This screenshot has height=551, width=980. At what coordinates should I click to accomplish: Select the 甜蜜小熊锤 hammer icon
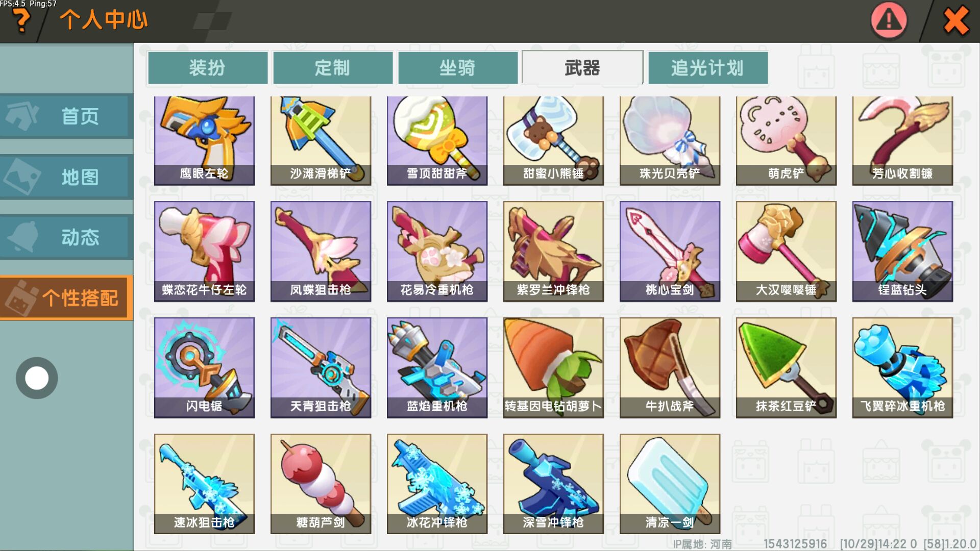553,140
